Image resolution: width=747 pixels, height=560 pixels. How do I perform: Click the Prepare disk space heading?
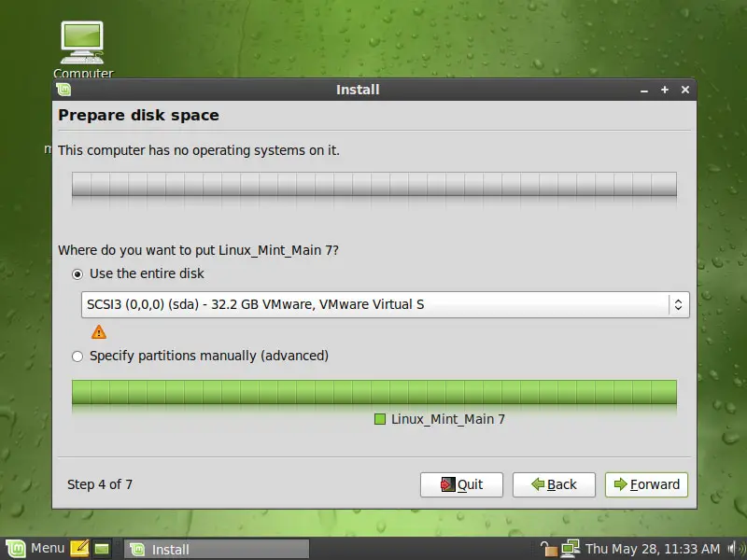click(138, 115)
